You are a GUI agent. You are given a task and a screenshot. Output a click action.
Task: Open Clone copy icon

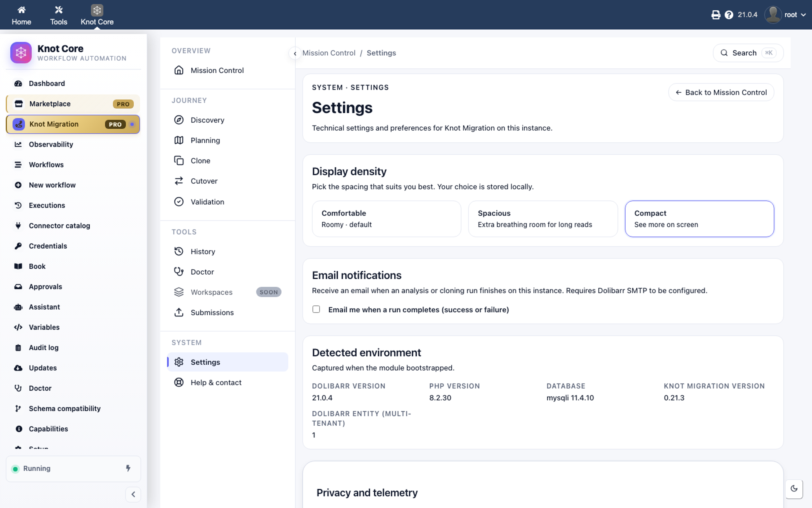click(179, 161)
